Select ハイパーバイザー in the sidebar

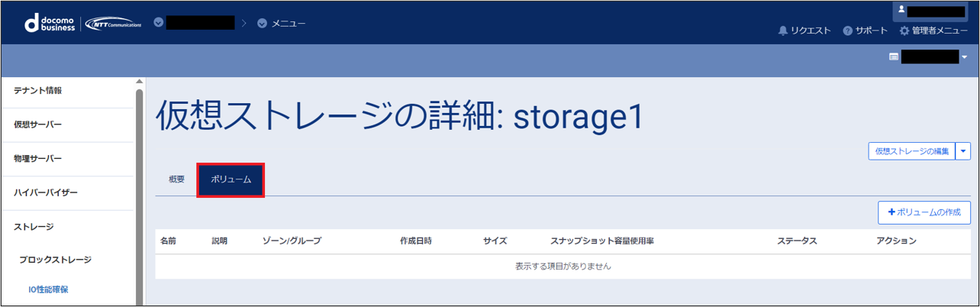[46, 192]
